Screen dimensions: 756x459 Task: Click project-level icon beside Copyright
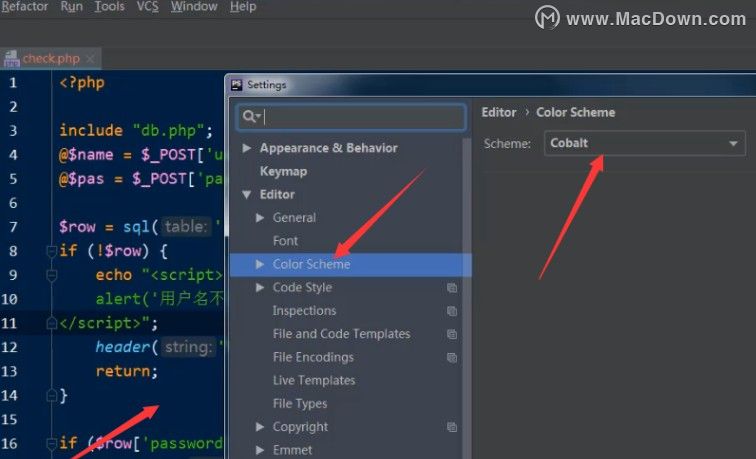[452, 427]
